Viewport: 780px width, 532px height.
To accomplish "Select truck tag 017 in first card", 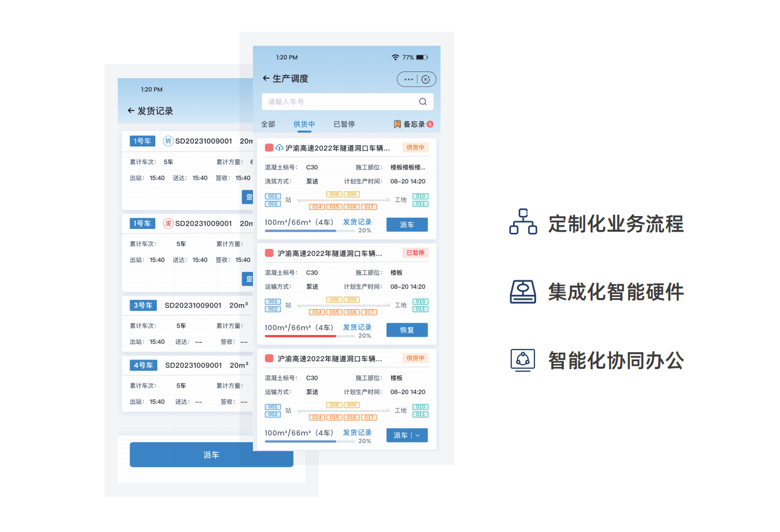I will (369, 207).
